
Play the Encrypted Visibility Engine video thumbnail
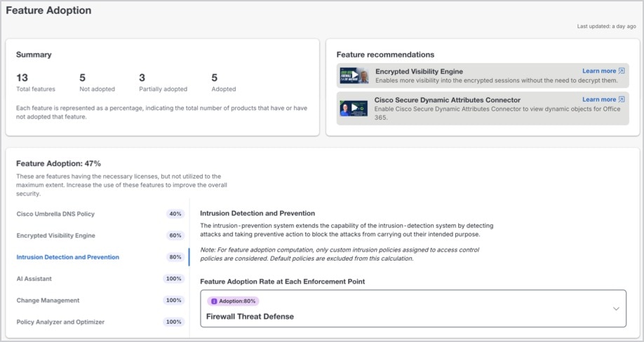click(354, 76)
